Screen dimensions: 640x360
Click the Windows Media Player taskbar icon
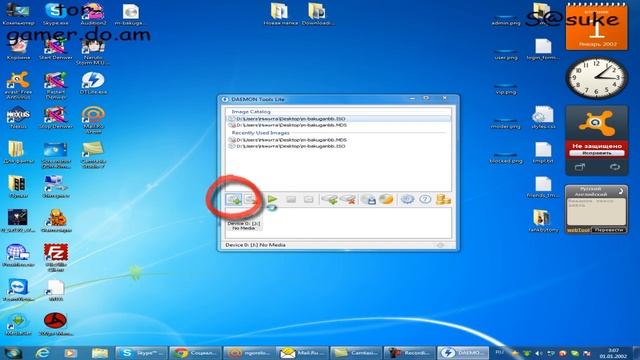coord(71,353)
